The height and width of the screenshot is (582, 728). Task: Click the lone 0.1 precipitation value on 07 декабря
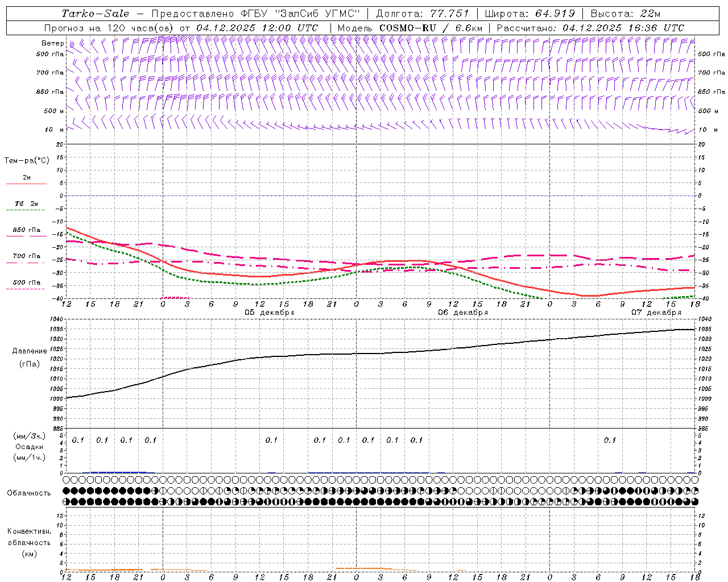(610, 440)
